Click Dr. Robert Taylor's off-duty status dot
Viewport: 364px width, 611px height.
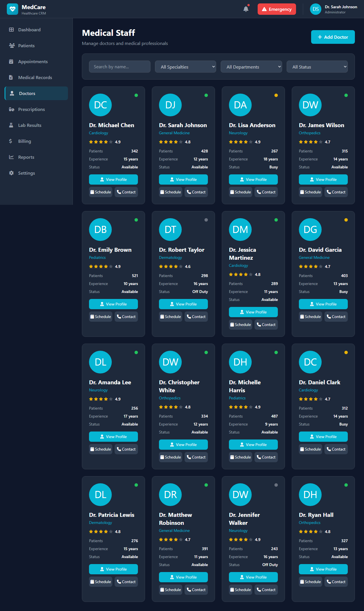pyautogui.click(x=206, y=220)
